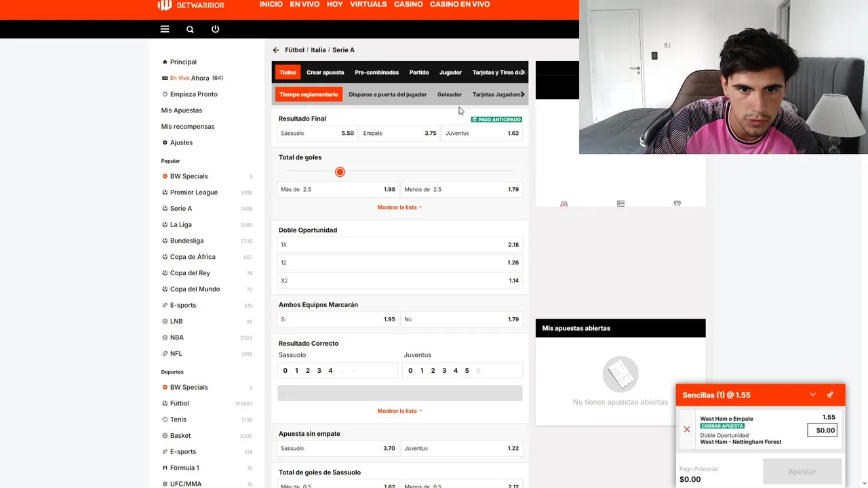This screenshot has height=488, width=868.
Task: Click the search magnifier icon
Action: point(190,29)
